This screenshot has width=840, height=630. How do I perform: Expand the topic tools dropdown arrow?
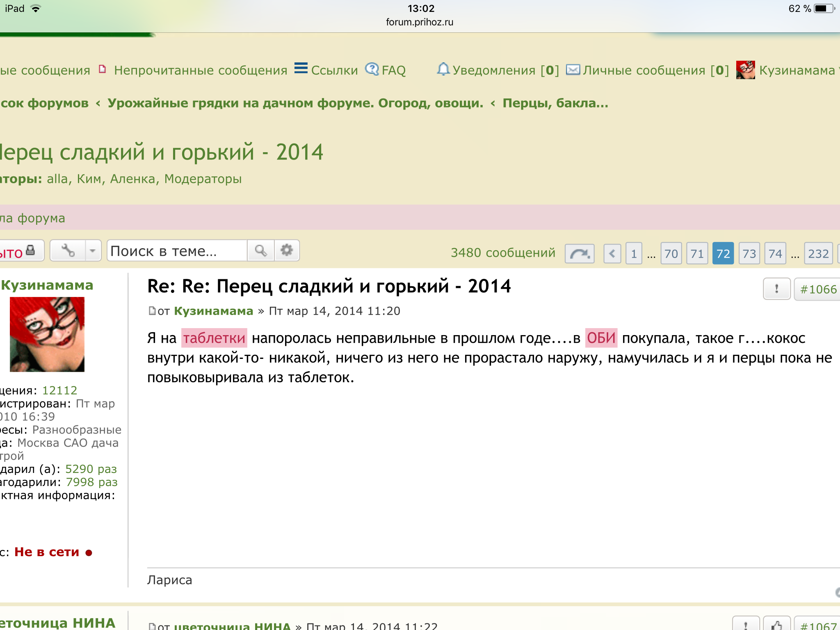click(x=93, y=250)
